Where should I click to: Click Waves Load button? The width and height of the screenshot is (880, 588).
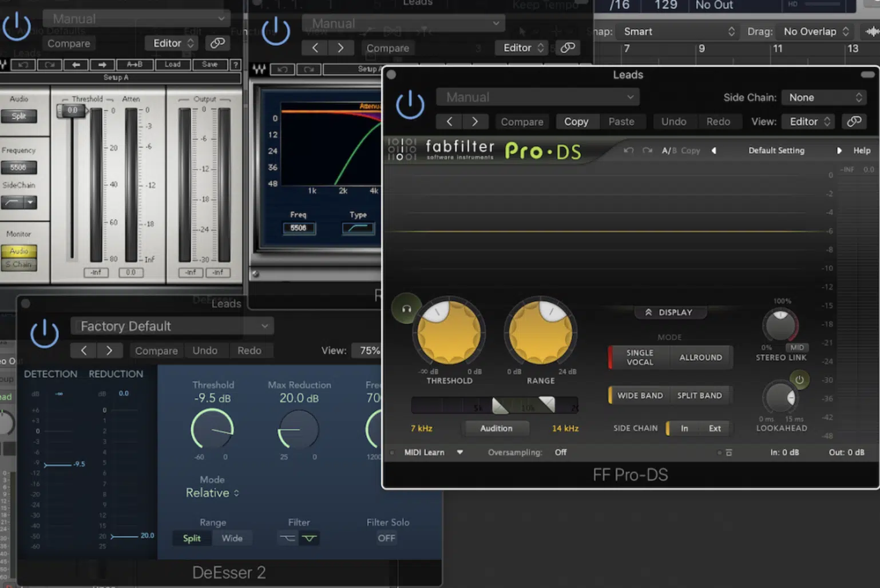[x=173, y=65]
